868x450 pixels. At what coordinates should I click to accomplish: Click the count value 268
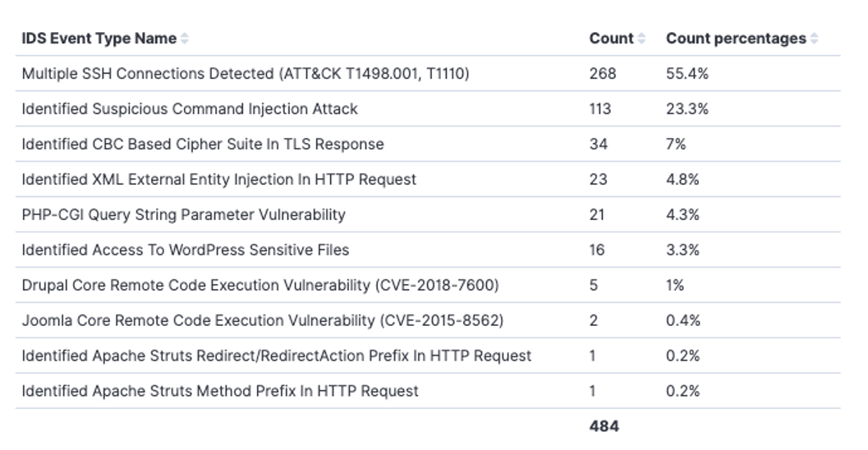(x=602, y=74)
